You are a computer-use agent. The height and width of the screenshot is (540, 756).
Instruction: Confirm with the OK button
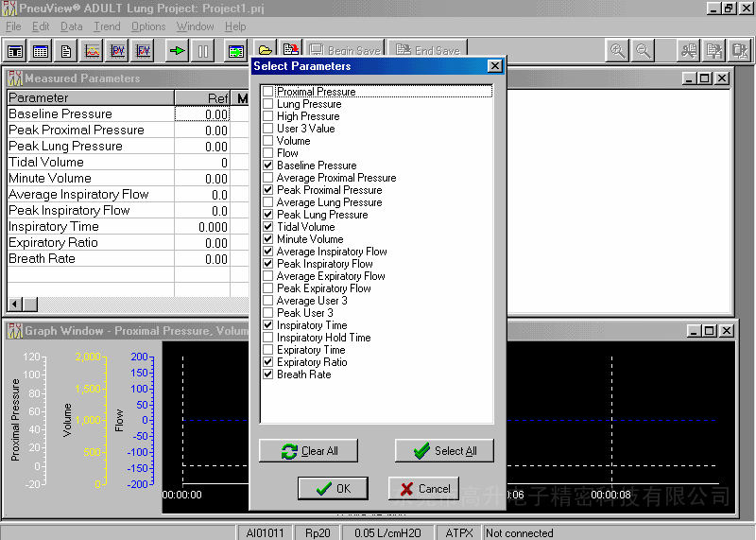[333, 489]
